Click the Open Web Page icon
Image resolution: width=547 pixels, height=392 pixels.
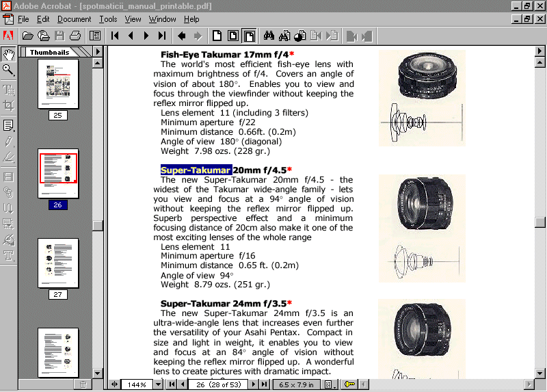pos(44,36)
